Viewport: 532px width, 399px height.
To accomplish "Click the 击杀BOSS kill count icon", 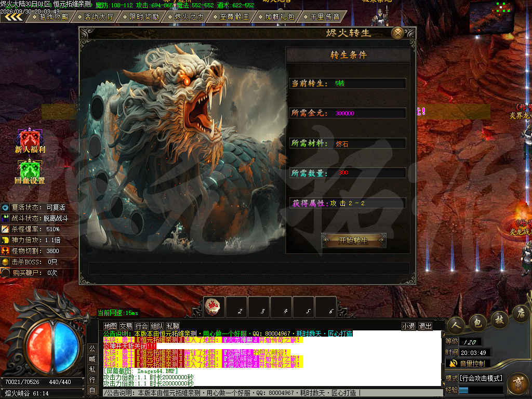I will pos(5,262).
